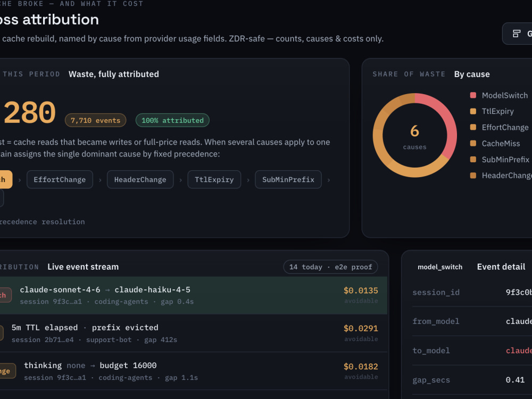Image resolution: width=532 pixels, height=399 pixels.
Task: Click the to_model field label
Action: tap(431, 351)
